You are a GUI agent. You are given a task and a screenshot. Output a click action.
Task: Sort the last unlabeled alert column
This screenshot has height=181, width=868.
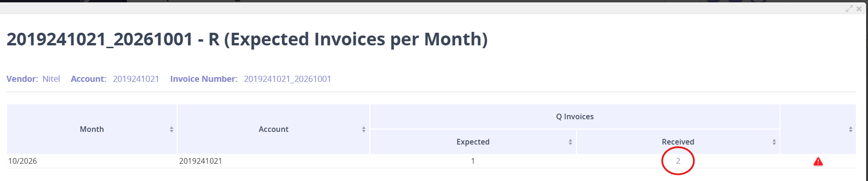tap(851, 130)
